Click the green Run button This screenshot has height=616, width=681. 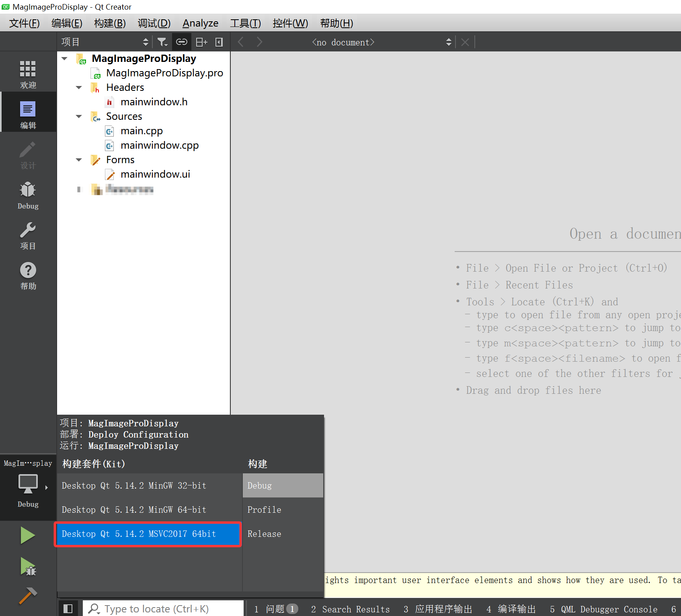pyautogui.click(x=28, y=536)
